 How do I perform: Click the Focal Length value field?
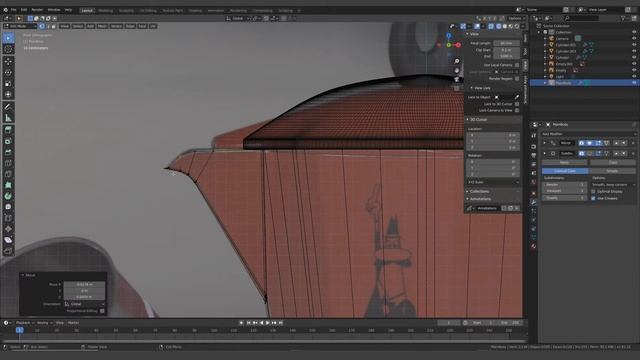(x=506, y=43)
